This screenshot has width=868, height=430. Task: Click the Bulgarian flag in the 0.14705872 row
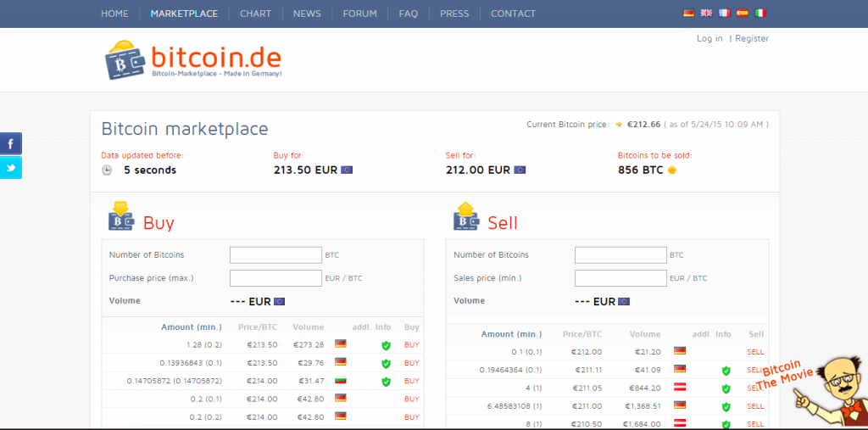point(341,380)
